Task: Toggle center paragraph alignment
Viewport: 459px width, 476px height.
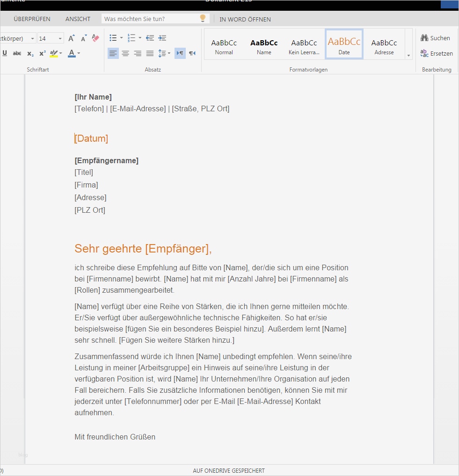Action: tap(125, 53)
